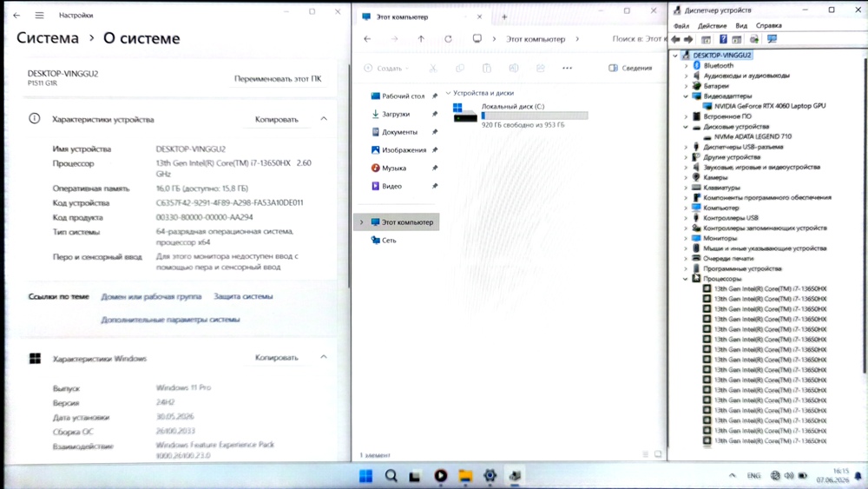The width and height of the screenshot is (868, 489).
Task: Click the blue question-mark help icon
Action: point(723,39)
